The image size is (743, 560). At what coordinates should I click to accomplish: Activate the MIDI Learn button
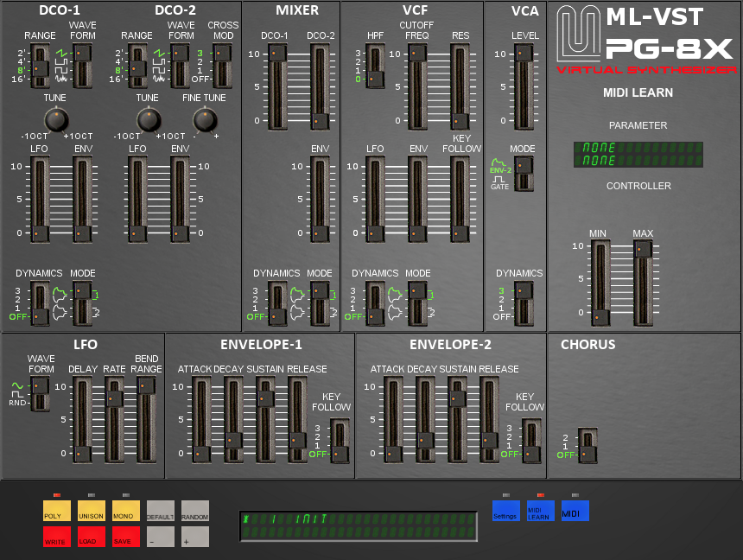click(540, 510)
